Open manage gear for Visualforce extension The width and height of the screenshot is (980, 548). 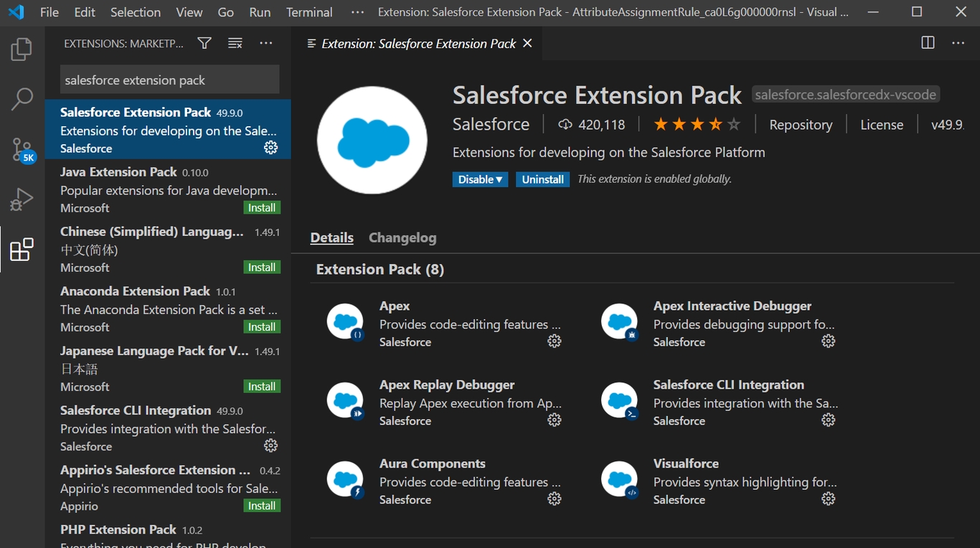pyautogui.click(x=828, y=499)
